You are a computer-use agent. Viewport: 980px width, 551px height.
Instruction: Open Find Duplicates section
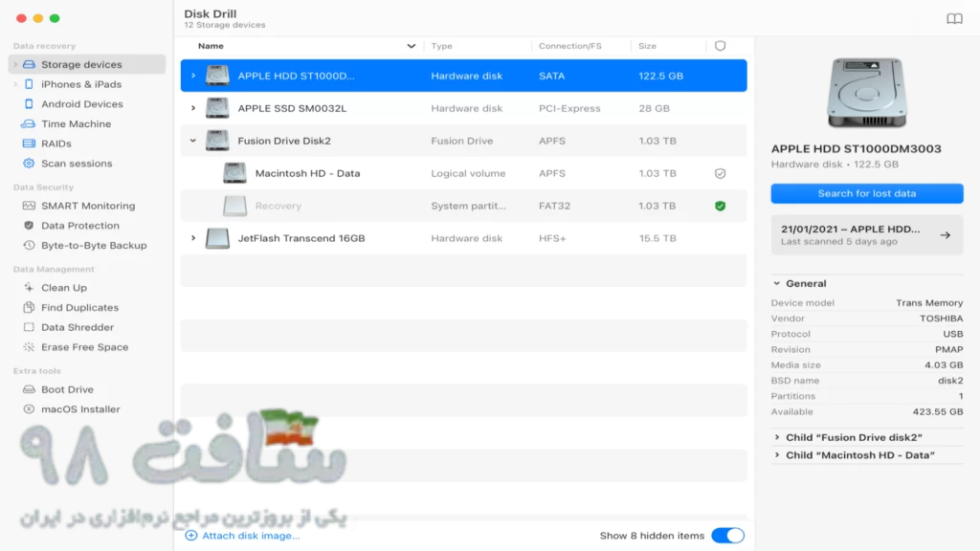(80, 307)
